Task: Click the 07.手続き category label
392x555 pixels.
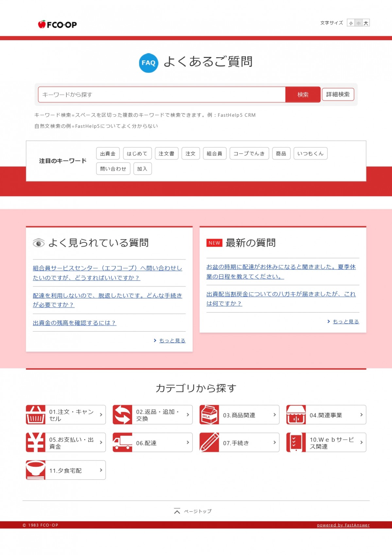Action: click(x=236, y=443)
